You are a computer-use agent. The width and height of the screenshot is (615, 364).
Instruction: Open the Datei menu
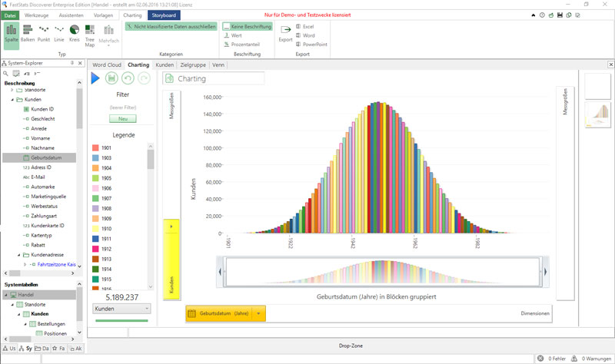[x=10, y=15]
